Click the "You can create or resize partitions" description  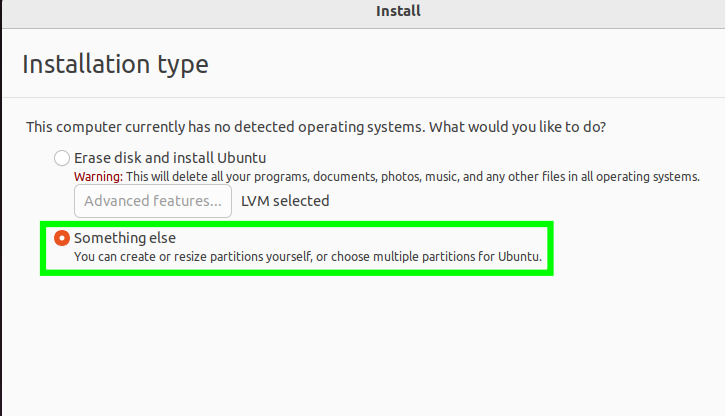click(x=200, y=257)
